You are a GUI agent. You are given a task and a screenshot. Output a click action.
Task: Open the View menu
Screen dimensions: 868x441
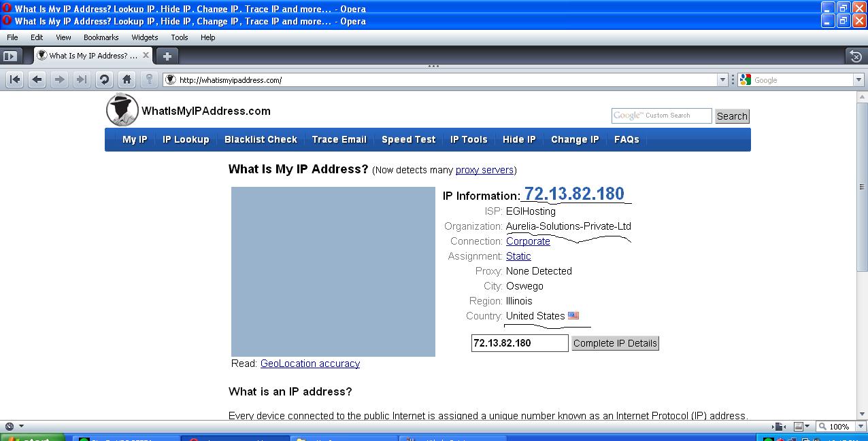pos(63,37)
